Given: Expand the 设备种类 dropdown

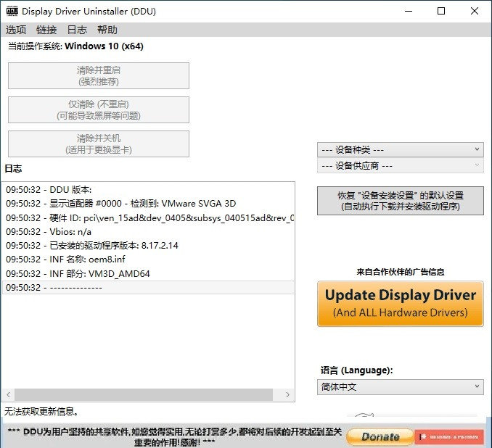Looking at the screenshot, I should point(400,150).
